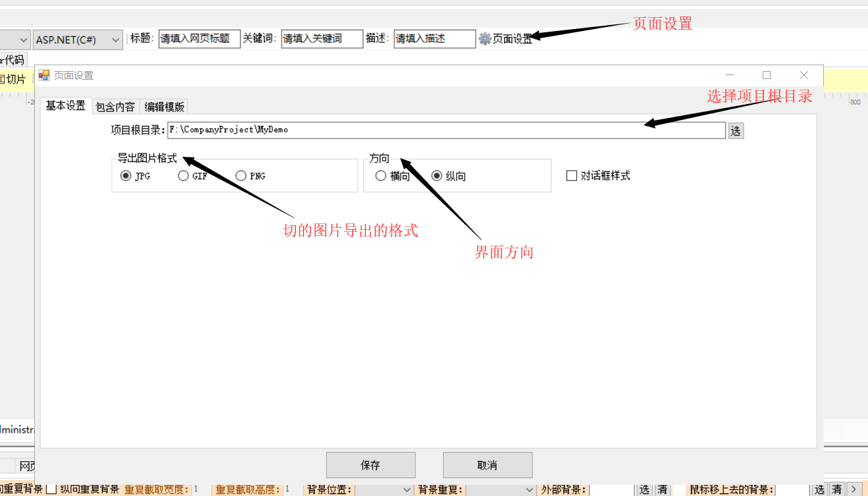
Task: Click the 重复截取宽度 value field
Action: point(201,489)
